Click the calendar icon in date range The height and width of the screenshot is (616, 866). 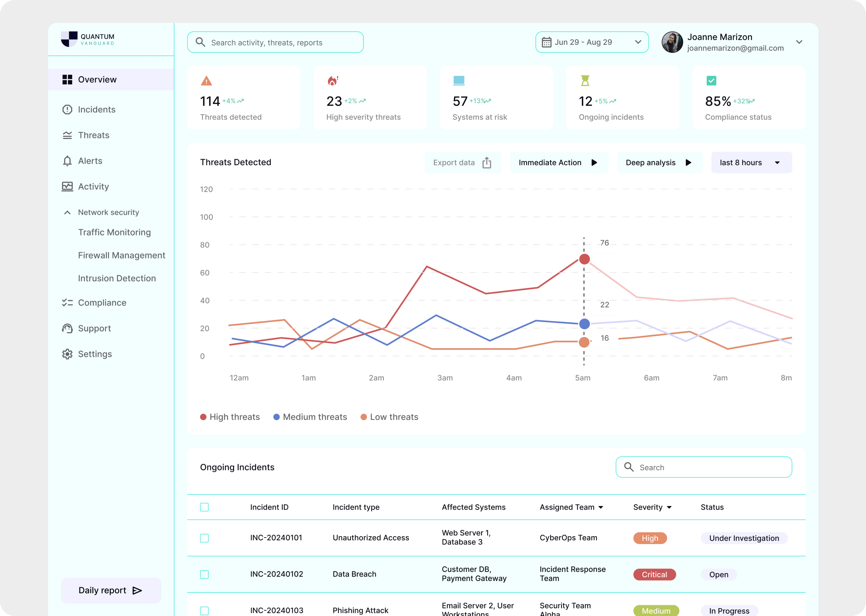(x=546, y=42)
